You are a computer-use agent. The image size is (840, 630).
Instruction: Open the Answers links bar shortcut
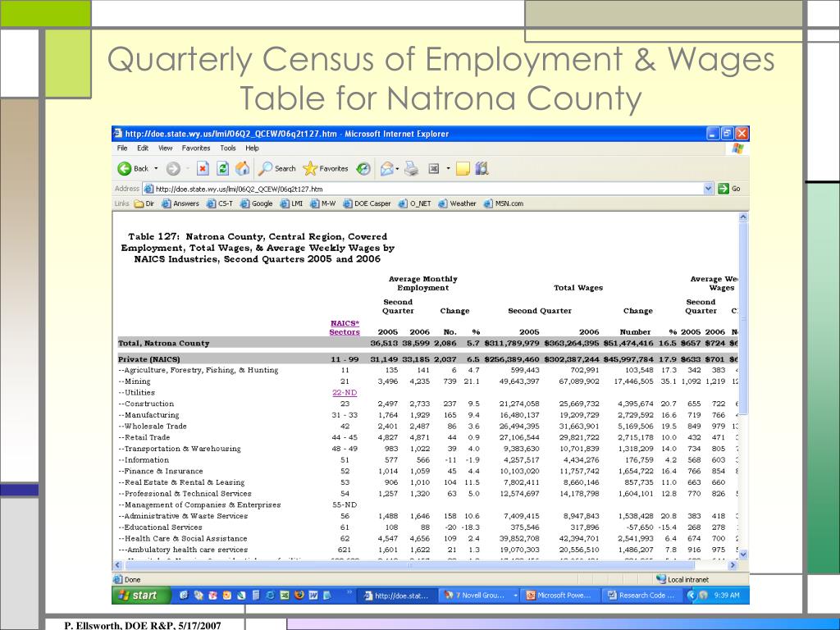click(180, 203)
